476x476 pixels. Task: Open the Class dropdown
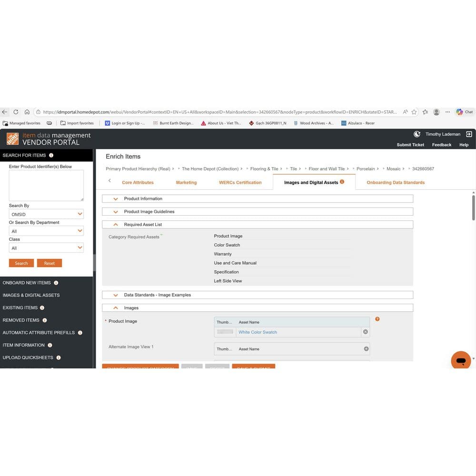(x=46, y=248)
